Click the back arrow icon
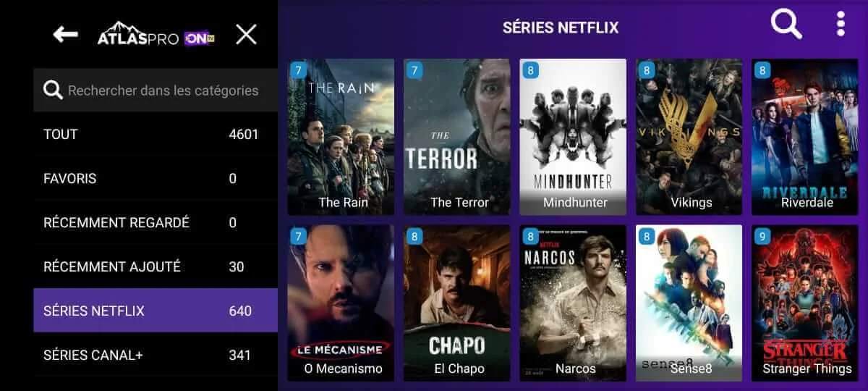The height and width of the screenshot is (391, 868). click(x=66, y=34)
